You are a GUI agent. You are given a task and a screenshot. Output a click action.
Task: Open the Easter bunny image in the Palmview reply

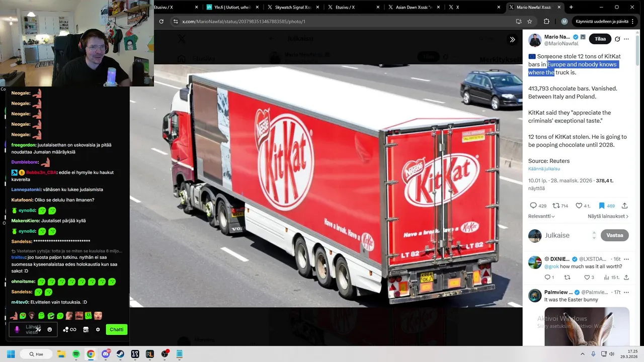click(x=587, y=326)
